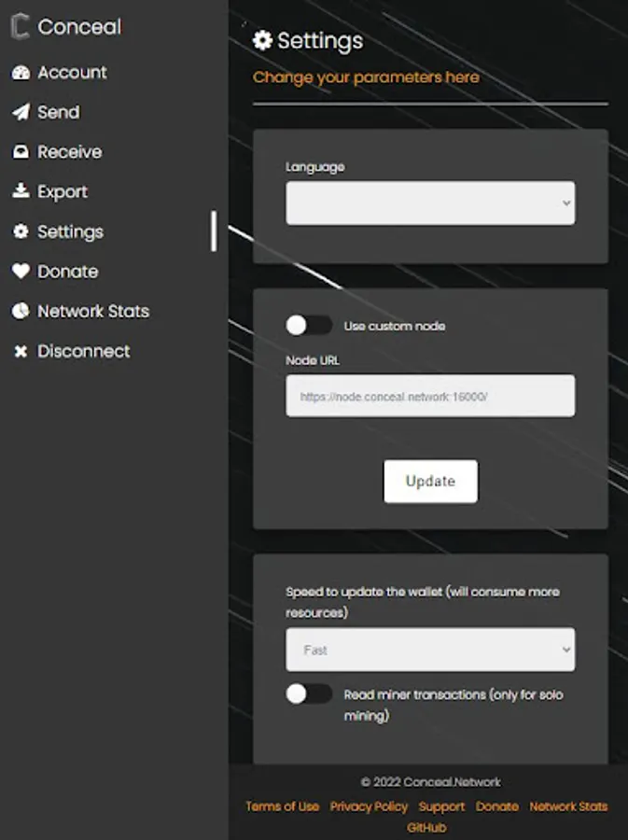This screenshot has height=840, width=628.
Task: Click the Network Stats footer link
Action: click(568, 806)
